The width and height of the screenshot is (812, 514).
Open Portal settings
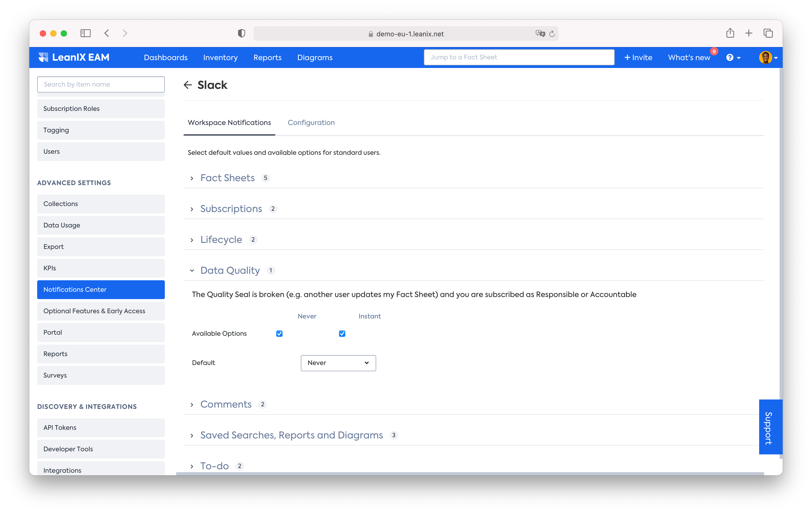pos(101,333)
